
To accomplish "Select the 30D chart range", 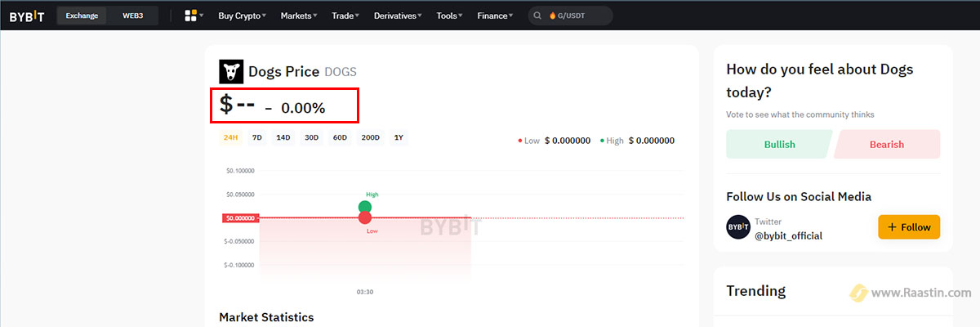I will pos(311,137).
